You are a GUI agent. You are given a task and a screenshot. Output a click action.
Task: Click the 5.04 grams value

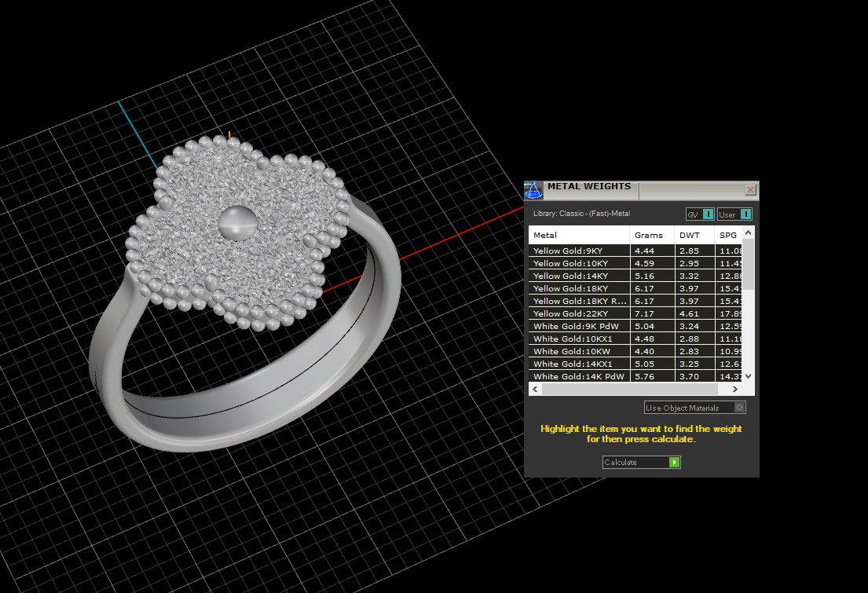tap(644, 326)
